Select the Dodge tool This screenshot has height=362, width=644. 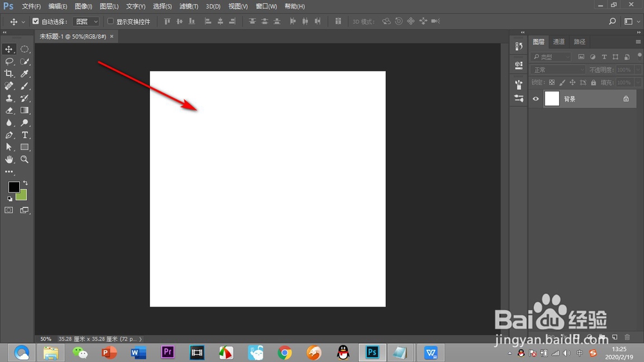24,122
